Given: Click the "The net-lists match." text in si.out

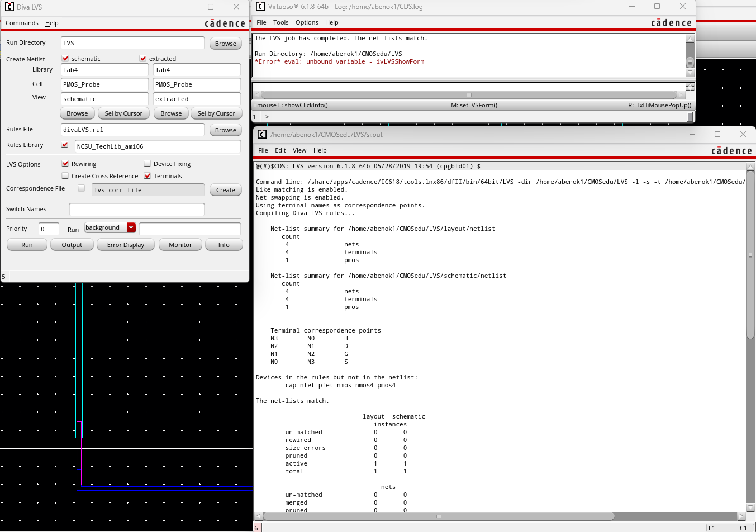Looking at the screenshot, I should coord(292,401).
